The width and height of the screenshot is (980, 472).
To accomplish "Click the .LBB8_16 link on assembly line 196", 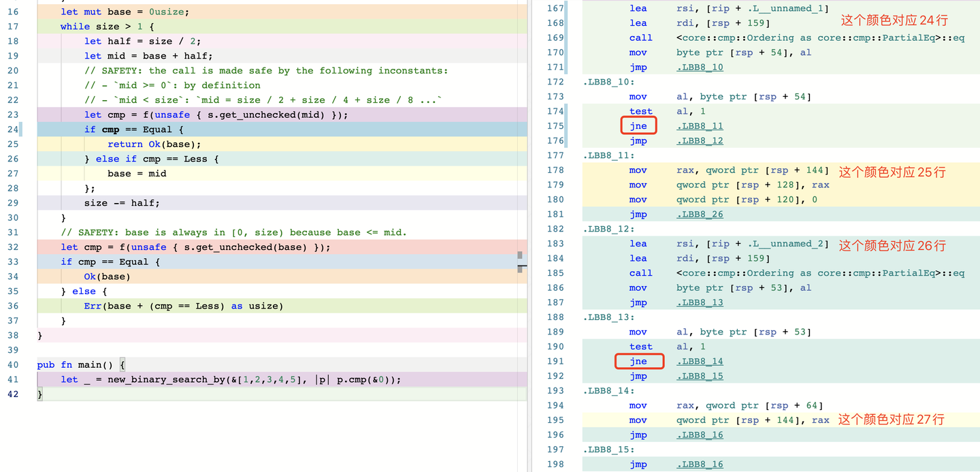I will pyautogui.click(x=700, y=435).
